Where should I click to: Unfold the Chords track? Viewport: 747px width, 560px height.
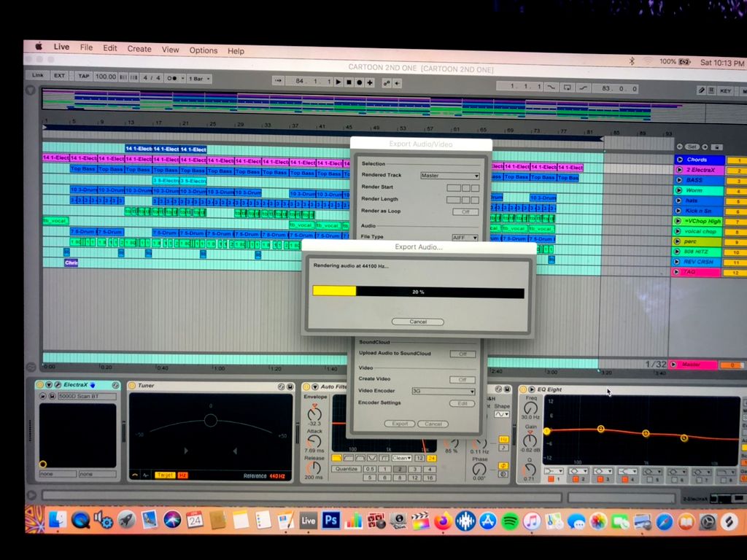pos(680,160)
